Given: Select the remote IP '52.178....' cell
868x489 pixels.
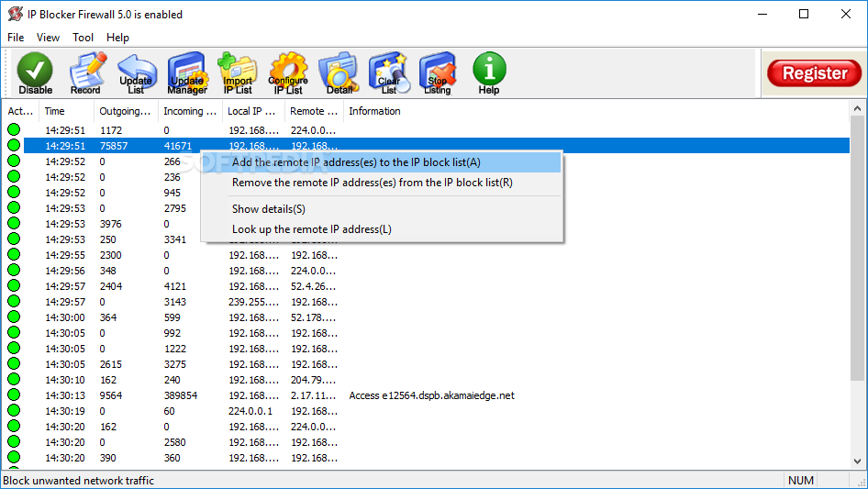Looking at the screenshot, I should point(313,317).
